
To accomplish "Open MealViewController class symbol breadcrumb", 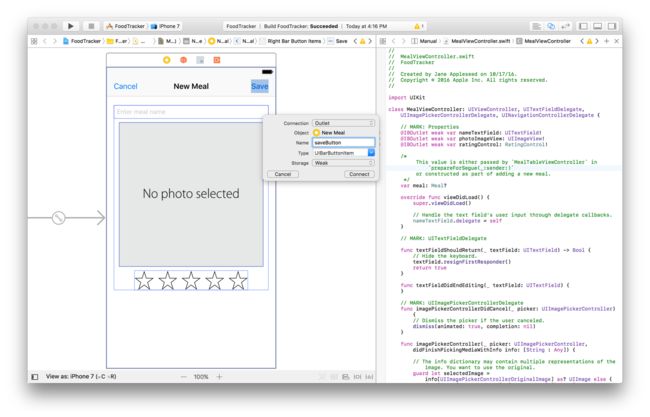I will [x=543, y=41].
